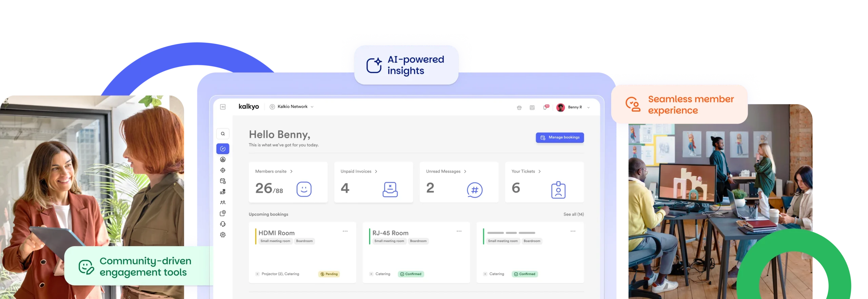Open the Unpaid Invoices card
The height and width of the screenshot is (299, 868).
pos(374,182)
